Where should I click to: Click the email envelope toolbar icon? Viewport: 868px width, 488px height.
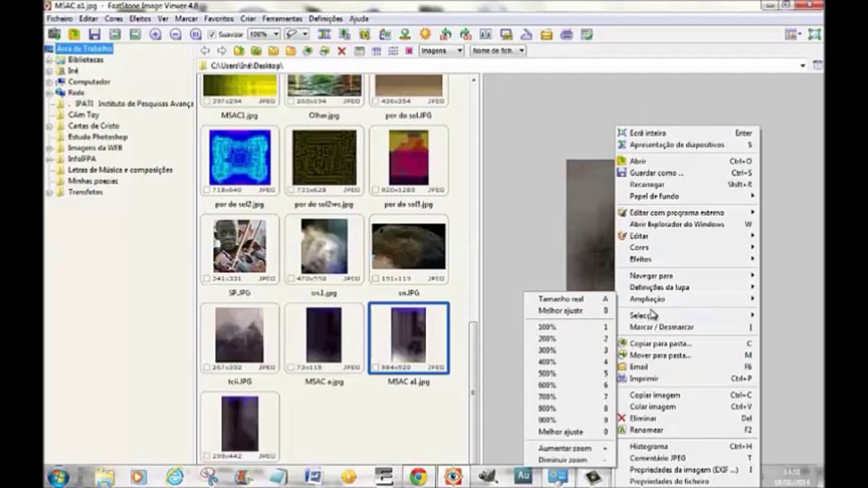546,35
